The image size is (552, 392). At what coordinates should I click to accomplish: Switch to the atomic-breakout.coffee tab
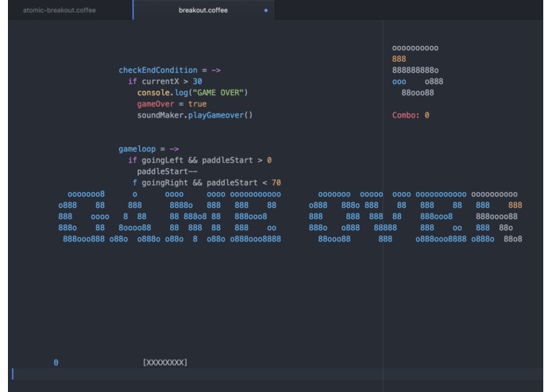coord(60,10)
